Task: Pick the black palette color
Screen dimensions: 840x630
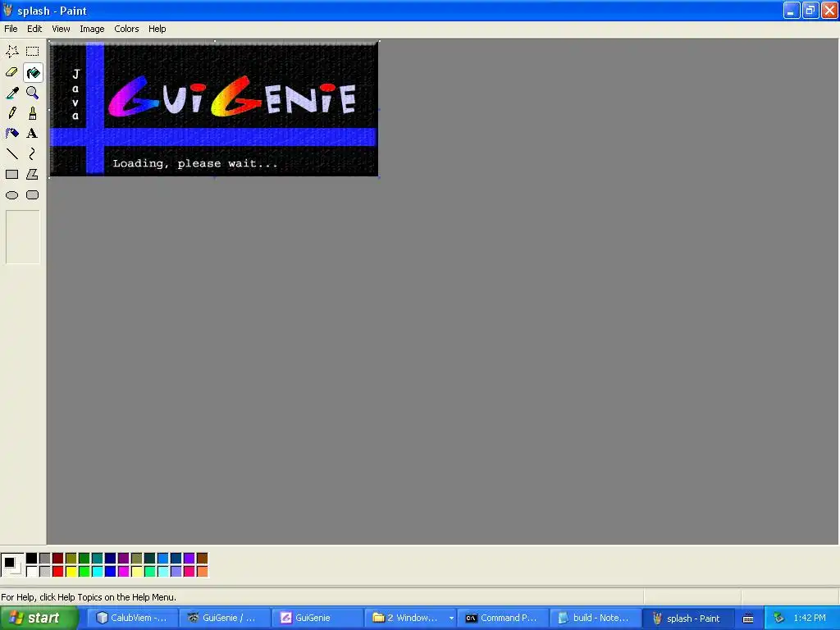Action: pyautogui.click(x=32, y=558)
